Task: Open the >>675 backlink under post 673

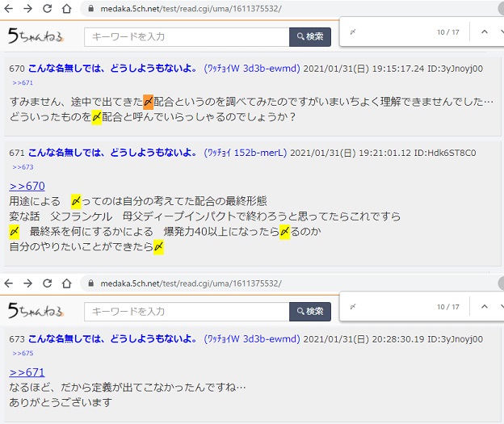Action: tap(23, 353)
